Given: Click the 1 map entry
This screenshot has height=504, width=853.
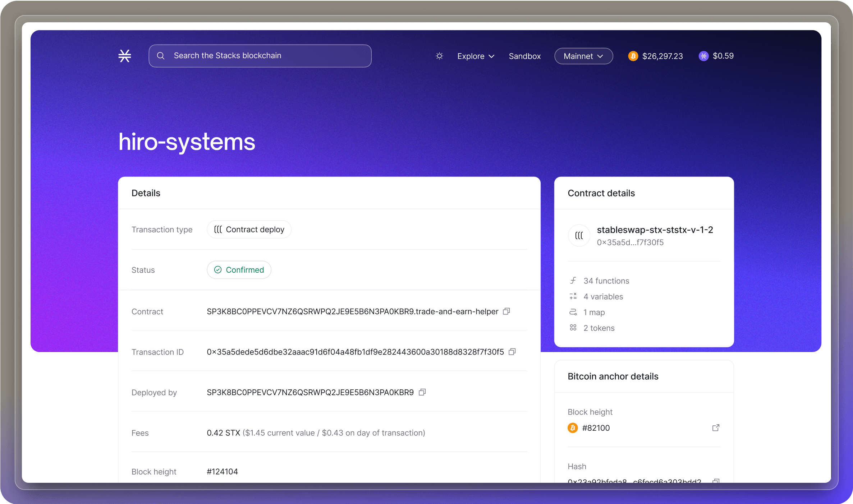Looking at the screenshot, I should pos(594,313).
